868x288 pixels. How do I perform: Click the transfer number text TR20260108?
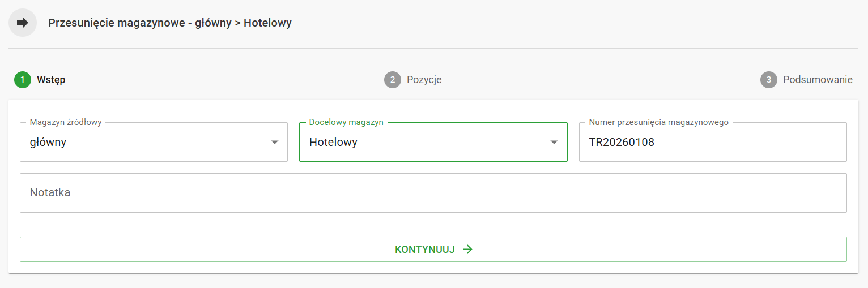click(x=622, y=143)
